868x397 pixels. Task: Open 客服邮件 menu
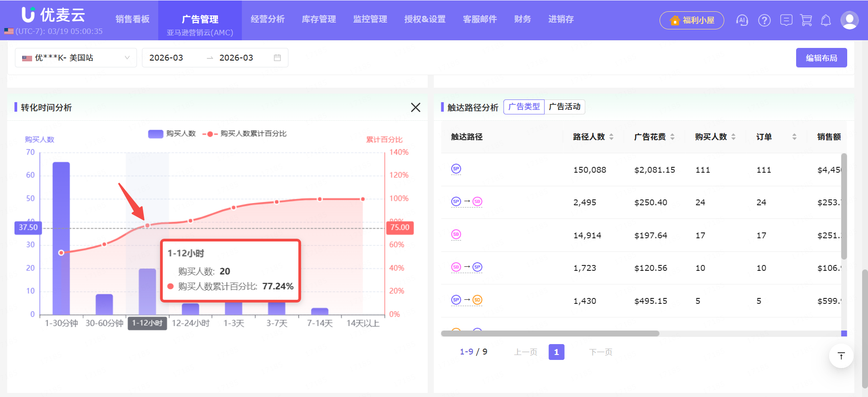coord(480,19)
